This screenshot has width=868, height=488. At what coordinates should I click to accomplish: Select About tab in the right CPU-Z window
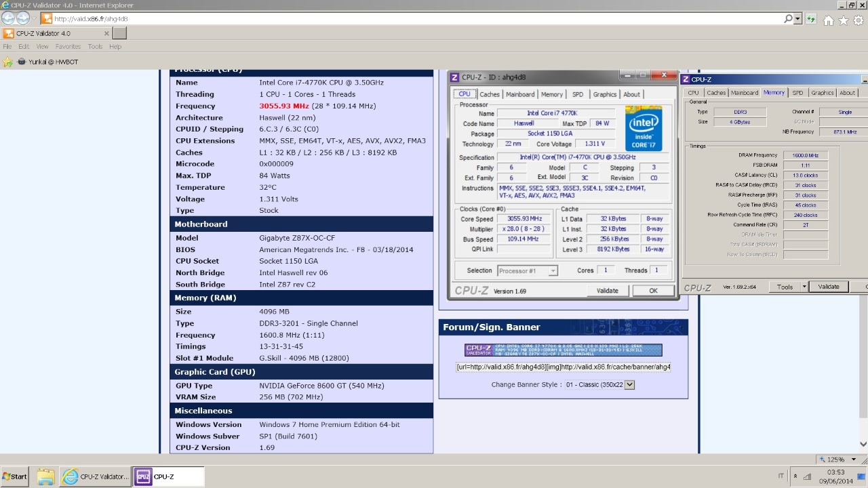point(847,93)
